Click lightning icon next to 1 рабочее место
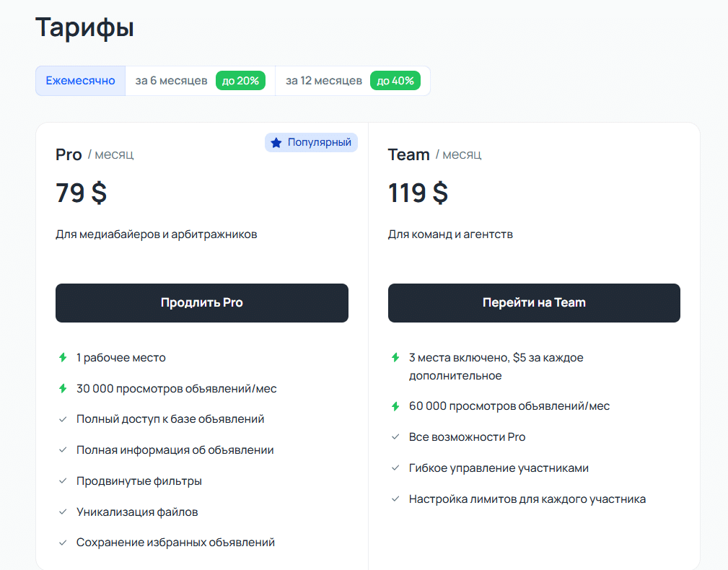Viewport: 728px width, 570px height. 63,357
